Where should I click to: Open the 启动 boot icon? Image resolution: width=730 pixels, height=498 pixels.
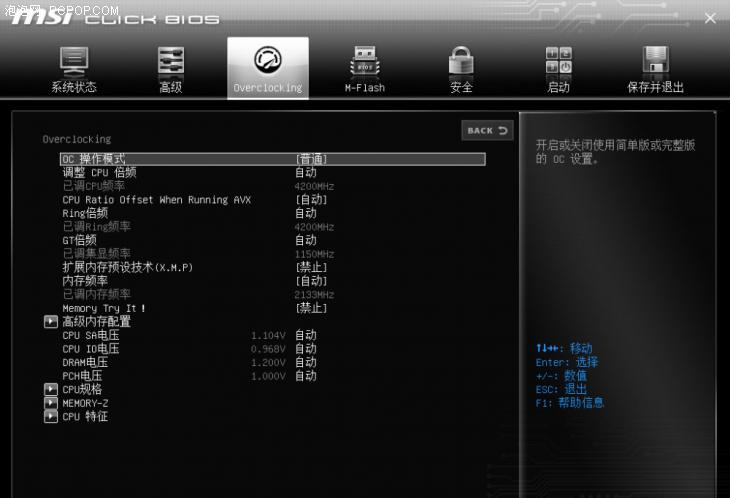point(559,61)
